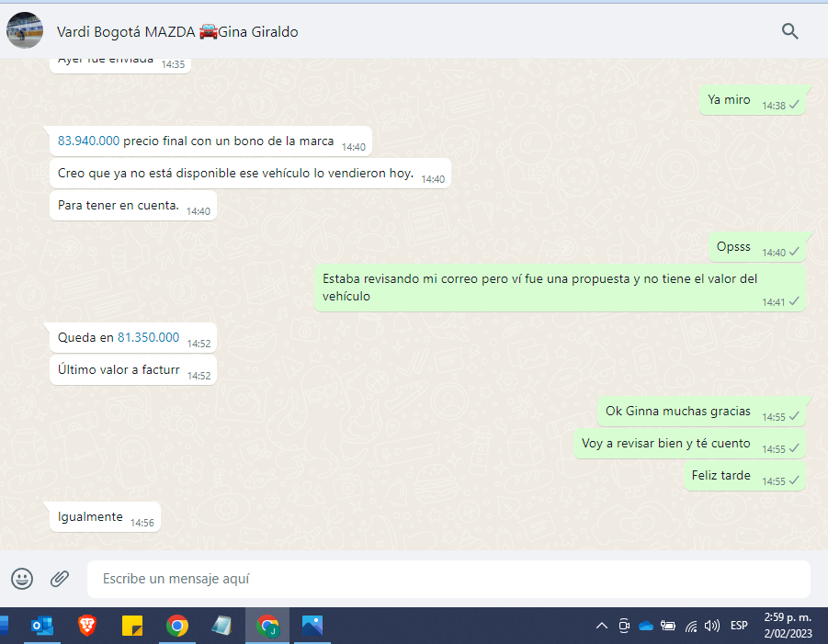Open the emoji picker
Screen dimensions: 828x644
(22, 579)
